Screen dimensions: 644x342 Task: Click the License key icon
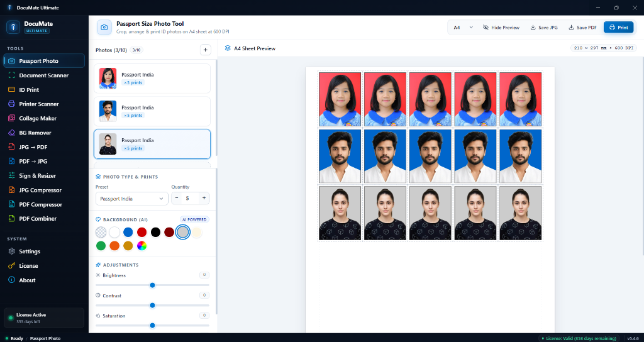tap(11, 266)
